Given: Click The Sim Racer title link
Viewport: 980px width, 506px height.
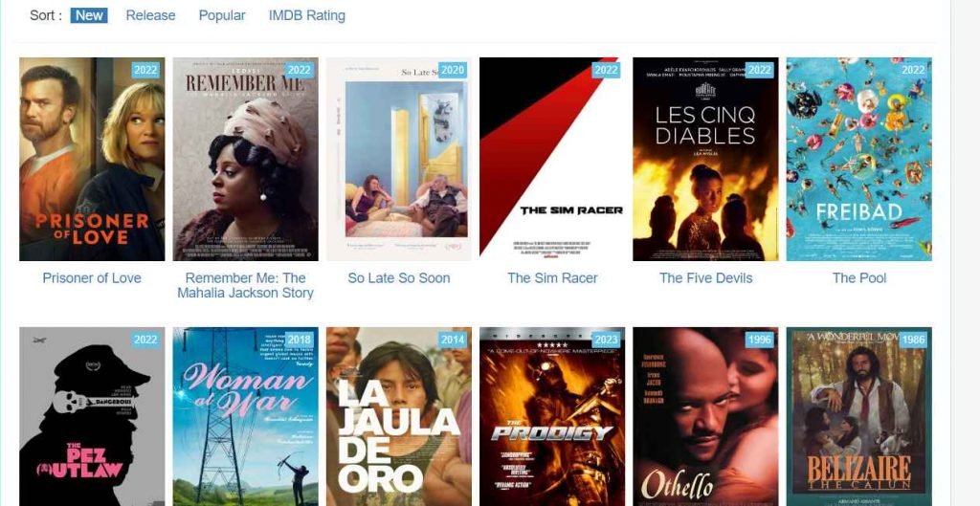Looking at the screenshot, I should click(552, 278).
